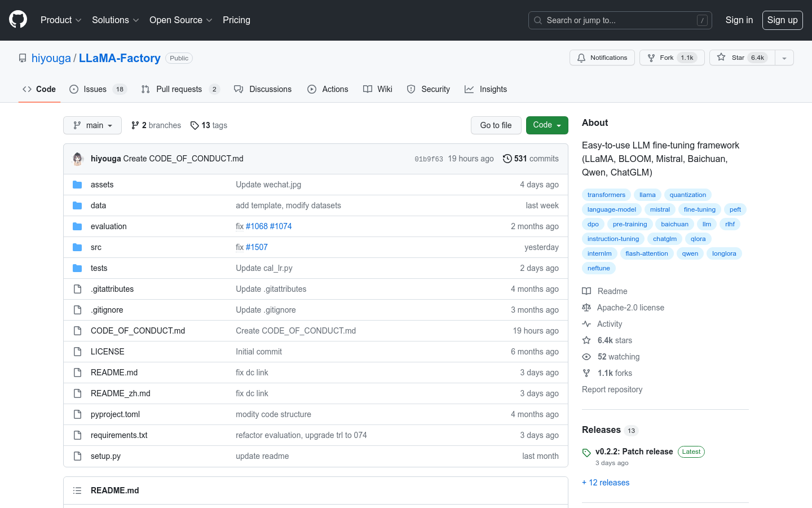Image resolution: width=812 pixels, height=508 pixels.
Task: Expand the Solutions menu
Action: click(x=116, y=20)
